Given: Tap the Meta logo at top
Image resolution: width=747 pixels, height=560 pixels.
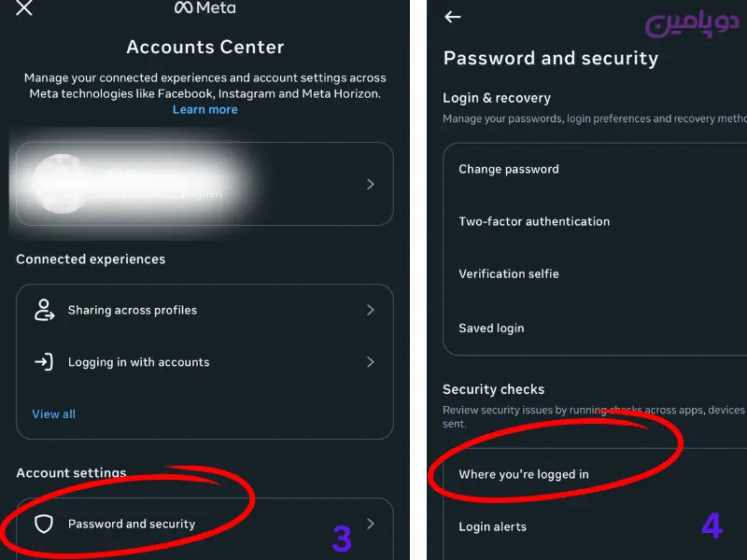Looking at the screenshot, I should [x=204, y=8].
